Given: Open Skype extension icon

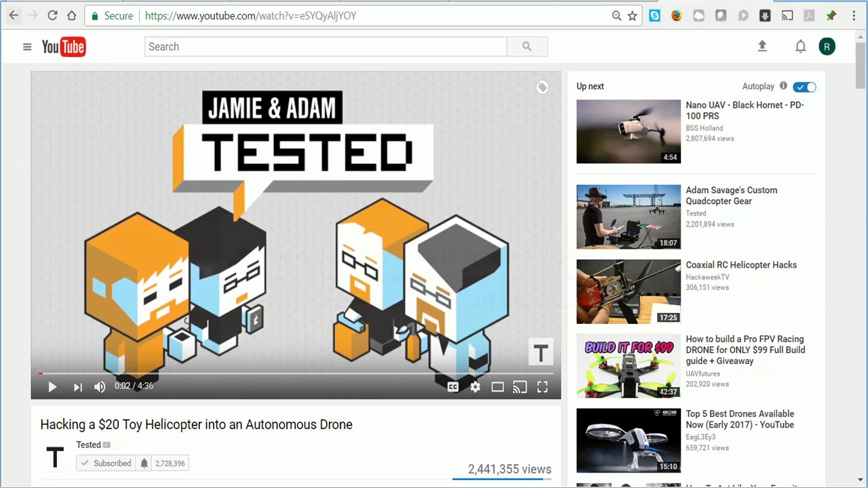Looking at the screenshot, I should click(x=654, y=16).
